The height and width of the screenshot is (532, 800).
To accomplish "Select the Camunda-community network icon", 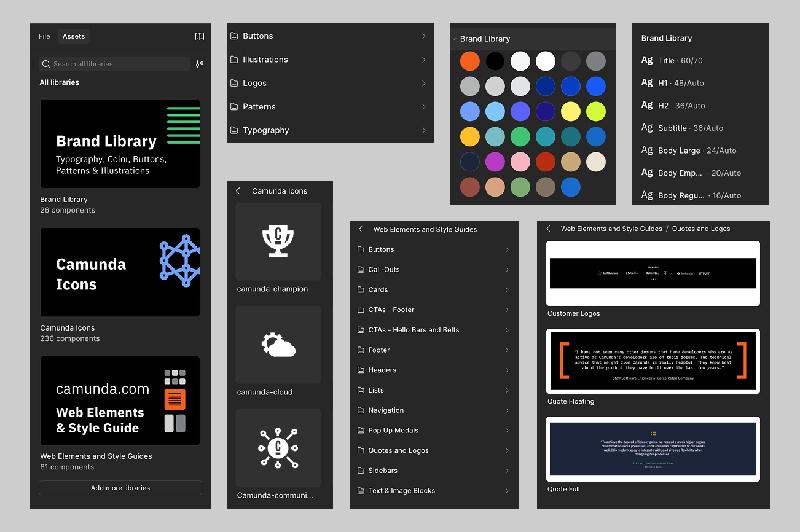I will (x=278, y=448).
